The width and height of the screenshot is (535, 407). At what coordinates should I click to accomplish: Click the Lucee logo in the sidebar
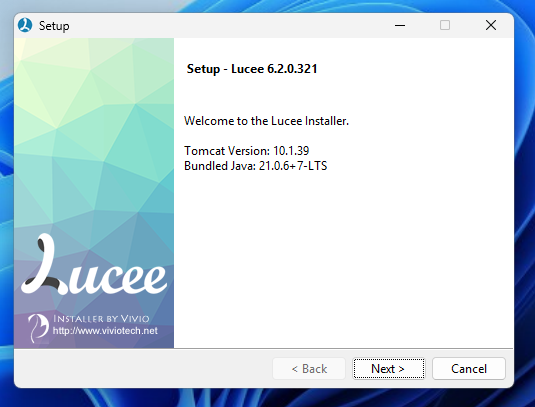point(94,265)
